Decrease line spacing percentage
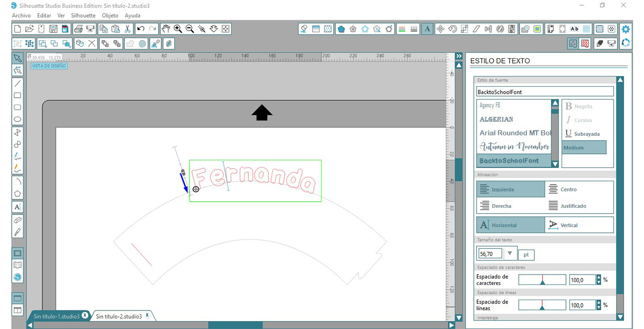Viewport: 644px width, 329px height. (599, 308)
